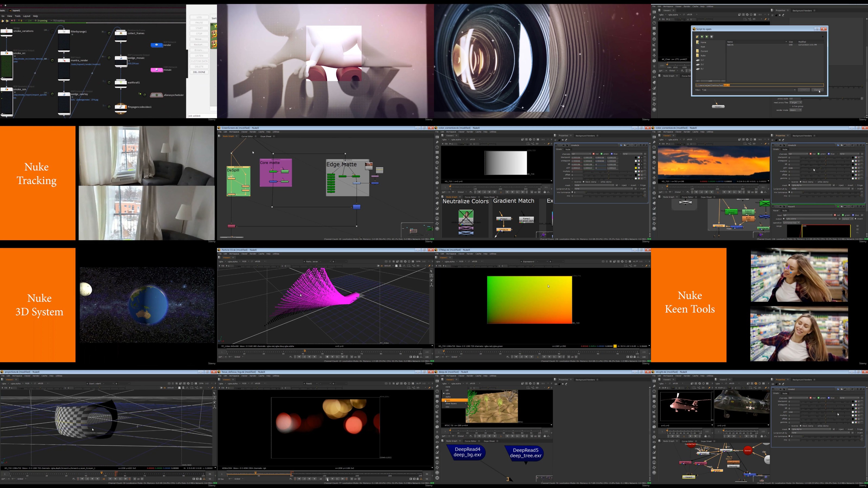
Task: Click the up-directory arrow in the Script to open dialog
Action: 702,37
